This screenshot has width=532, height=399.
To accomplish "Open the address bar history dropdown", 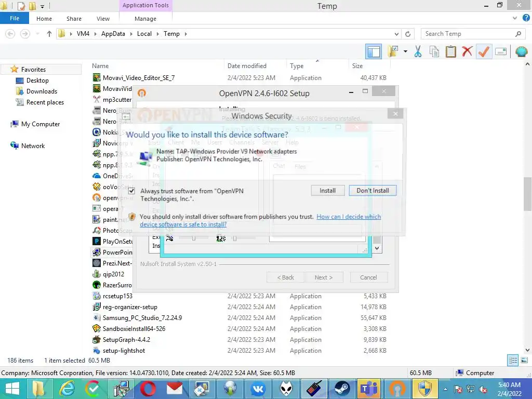I will pyautogui.click(x=396, y=34).
